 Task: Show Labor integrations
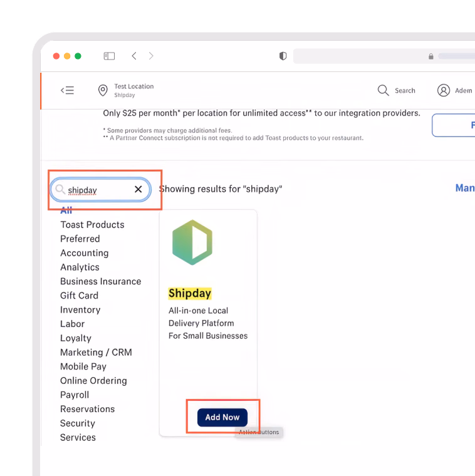[72, 324]
